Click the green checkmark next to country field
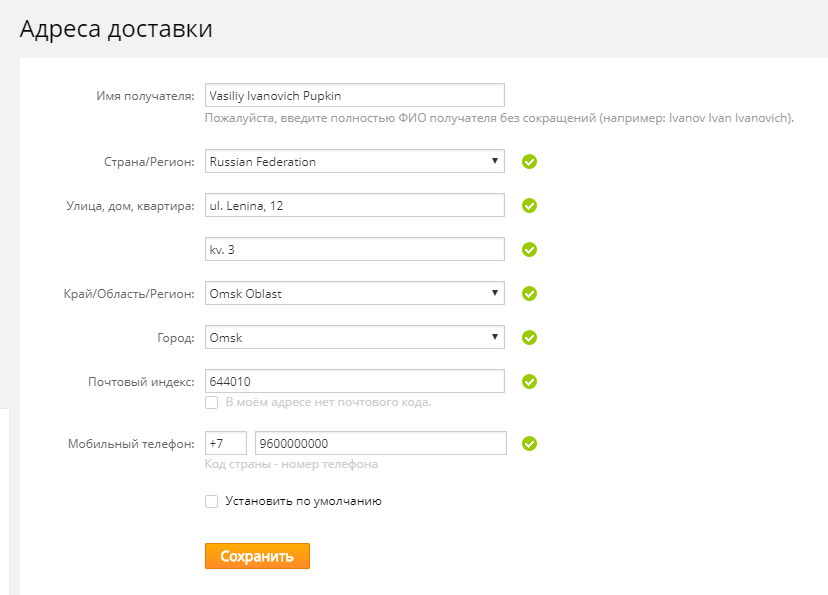 click(529, 161)
